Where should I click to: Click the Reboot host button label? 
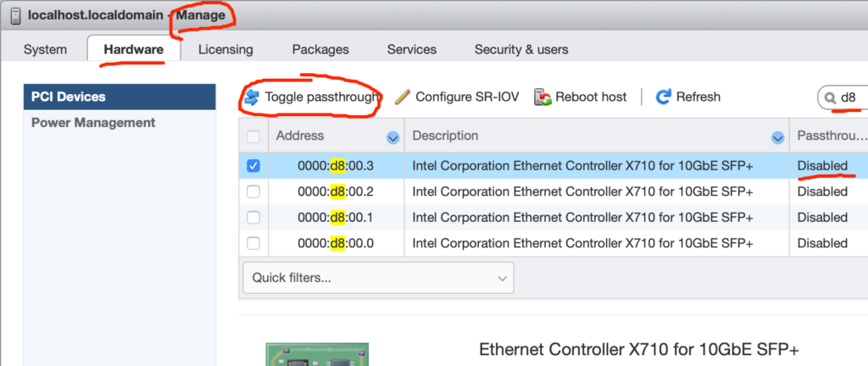[x=591, y=97]
